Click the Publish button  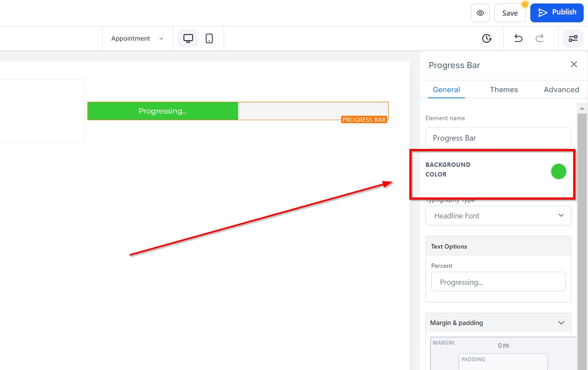(557, 13)
